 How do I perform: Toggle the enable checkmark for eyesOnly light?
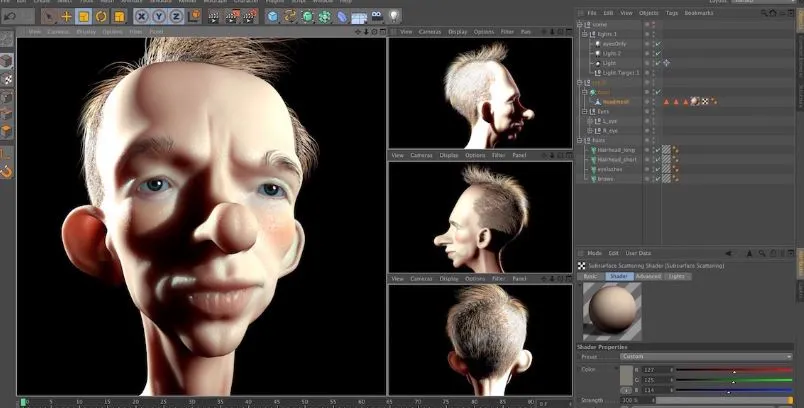click(656, 44)
